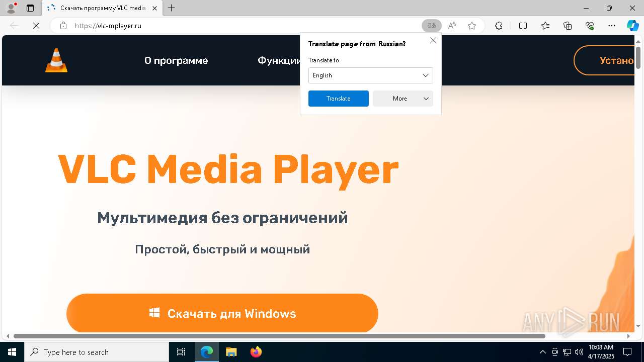Click Простой, быстрый и мощный text
Image resolution: width=644 pixels, height=362 pixels.
pos(222,249)
